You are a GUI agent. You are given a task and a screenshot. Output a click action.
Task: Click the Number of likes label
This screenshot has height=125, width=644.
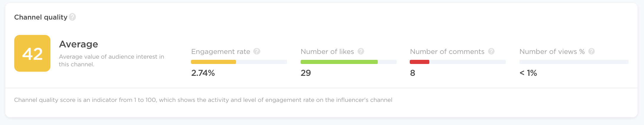coord(327,52)
